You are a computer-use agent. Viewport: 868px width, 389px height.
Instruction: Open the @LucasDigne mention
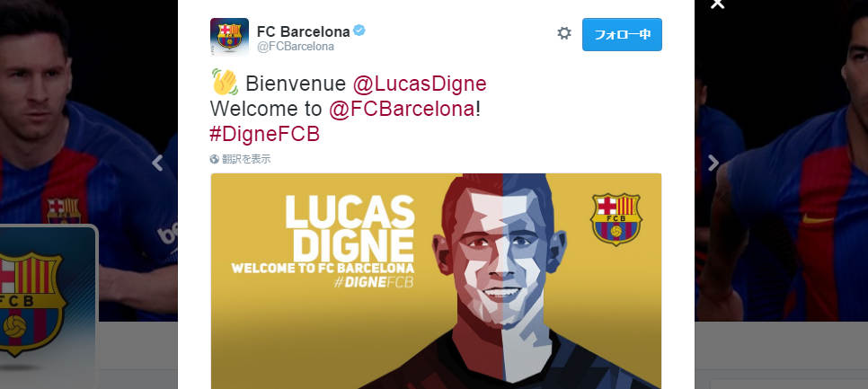click(x=420, y=84)
